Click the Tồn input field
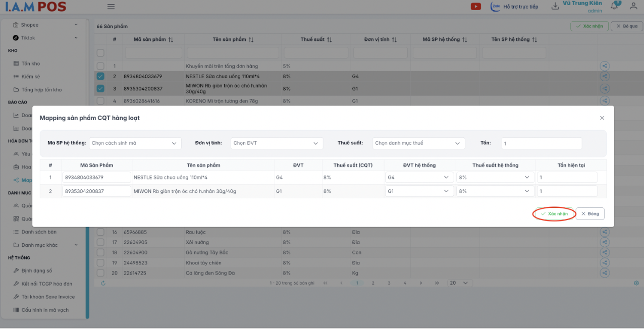 pos(541,143)
